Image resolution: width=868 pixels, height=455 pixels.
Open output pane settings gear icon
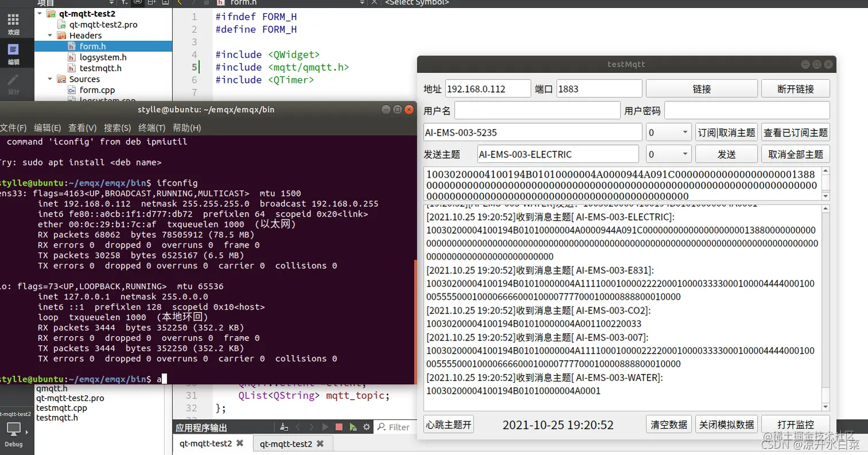pos(365,427)
